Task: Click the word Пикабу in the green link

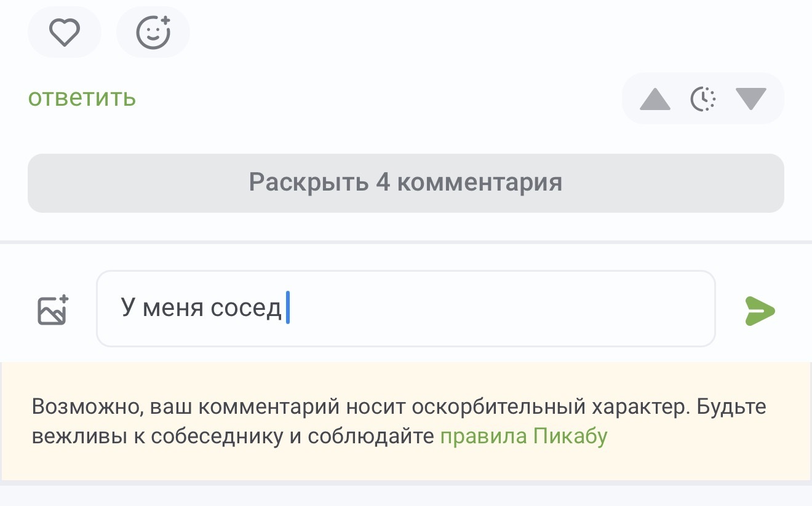Action: pyautogui.click(x=571, y=436)
